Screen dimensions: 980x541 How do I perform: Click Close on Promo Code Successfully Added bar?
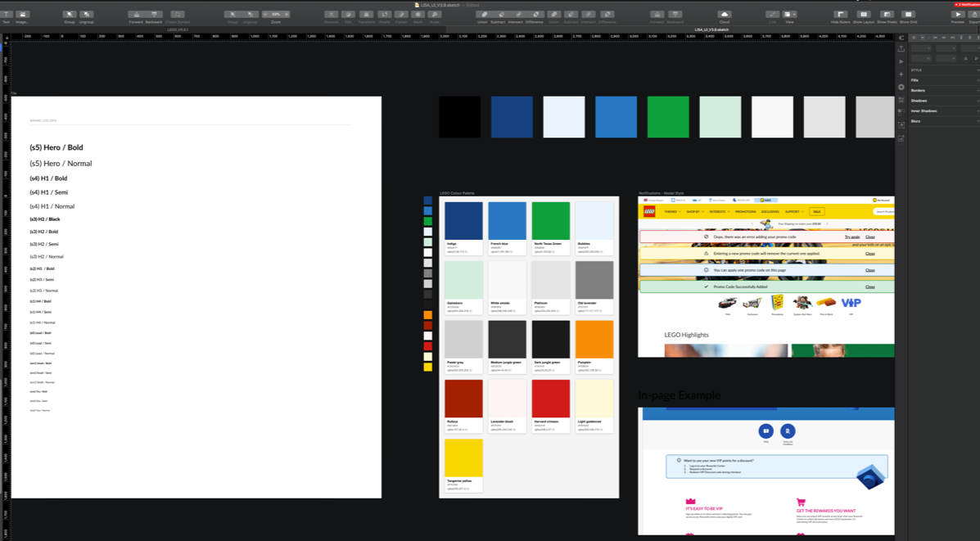point(870,286)
